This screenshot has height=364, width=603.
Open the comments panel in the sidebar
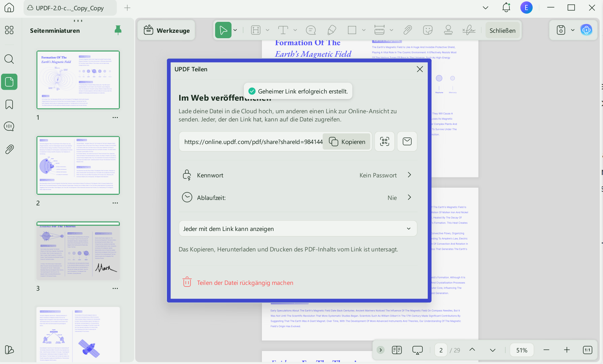(x=9, y=127)
